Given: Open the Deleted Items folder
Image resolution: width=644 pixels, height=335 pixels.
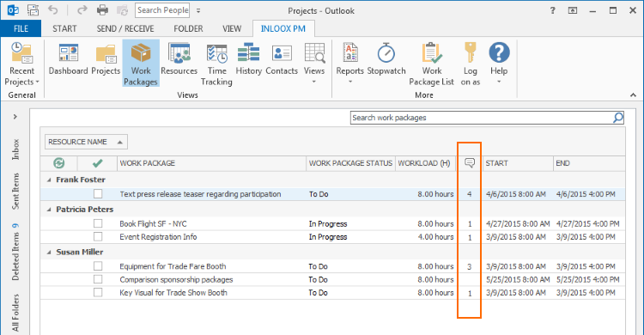Looking at the screenshot, I should tap(15, 252).
